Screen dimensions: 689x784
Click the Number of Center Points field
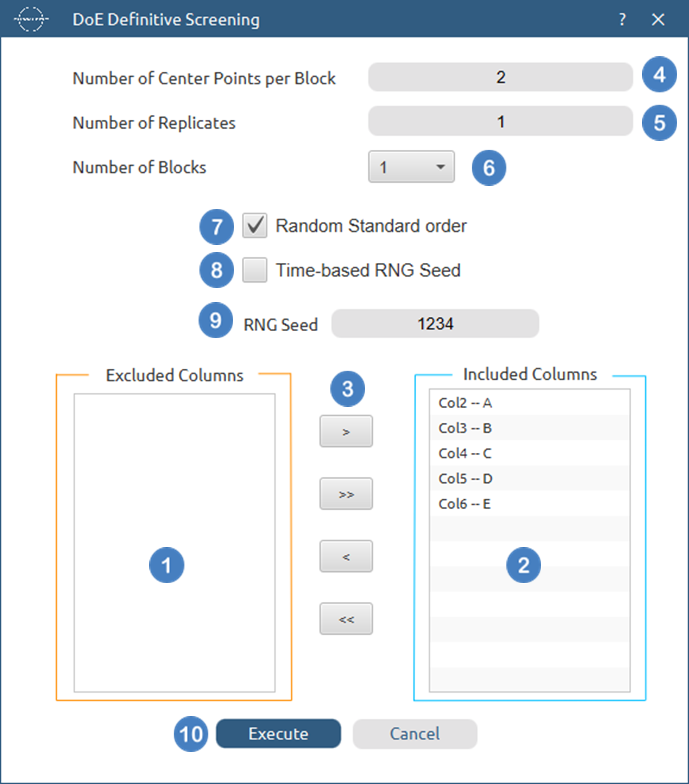500,77
